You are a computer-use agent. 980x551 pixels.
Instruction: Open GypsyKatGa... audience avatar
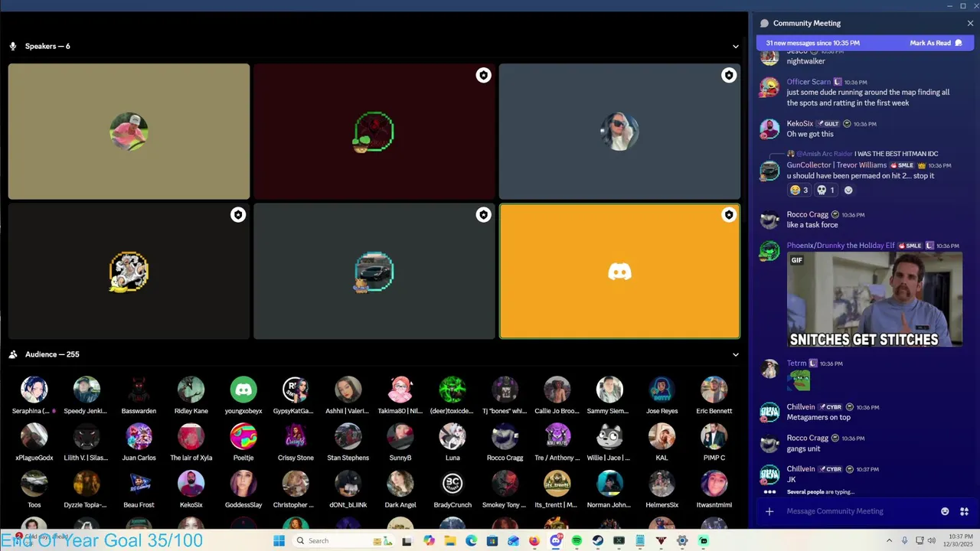coord(296,390)
